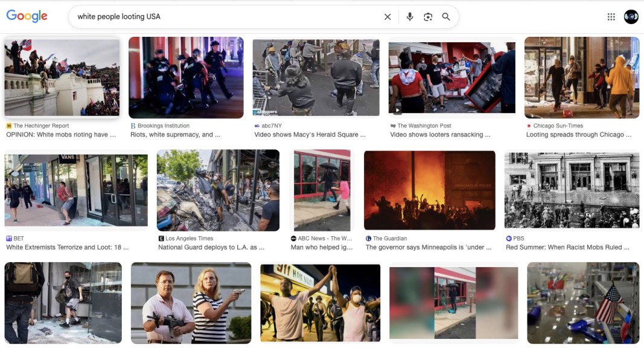644x348 pixels.
Task: Click the PBS source favicon
Action: tap(509, 239)
